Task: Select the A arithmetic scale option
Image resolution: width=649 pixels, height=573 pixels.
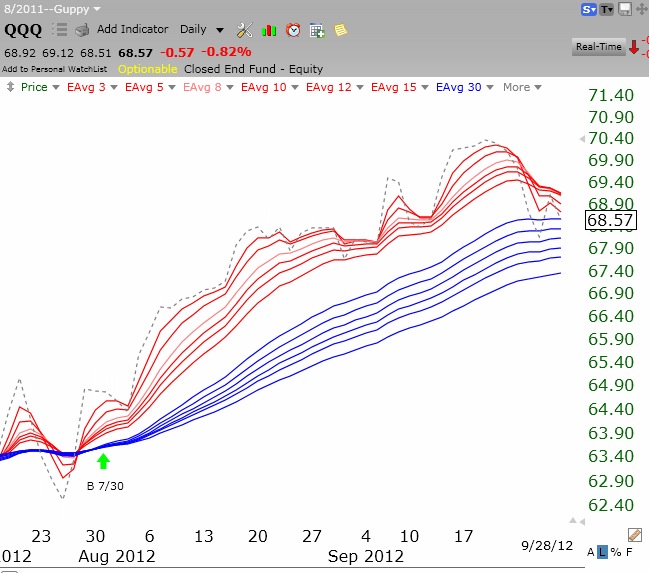Action: (591, 552)
